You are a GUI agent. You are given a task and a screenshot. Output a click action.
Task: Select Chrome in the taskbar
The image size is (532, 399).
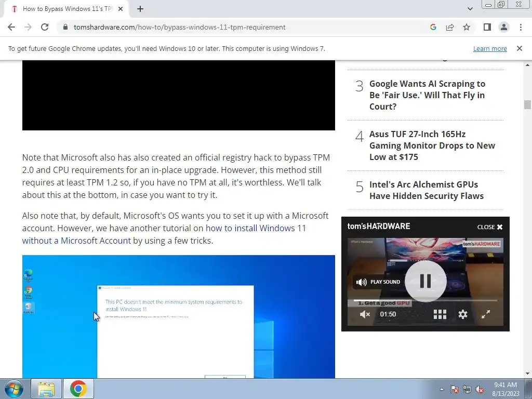tap(78, 389)
